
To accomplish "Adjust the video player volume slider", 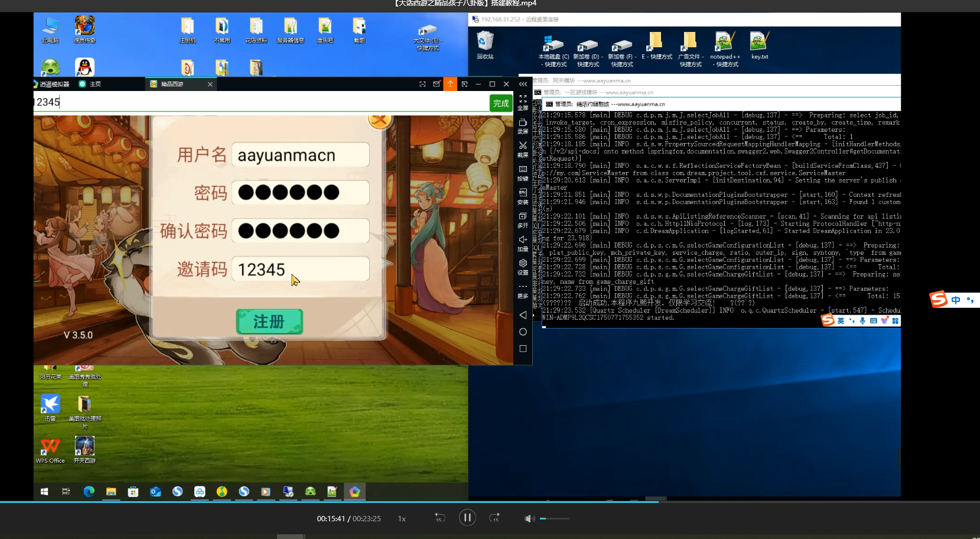I will click(554, 518).
